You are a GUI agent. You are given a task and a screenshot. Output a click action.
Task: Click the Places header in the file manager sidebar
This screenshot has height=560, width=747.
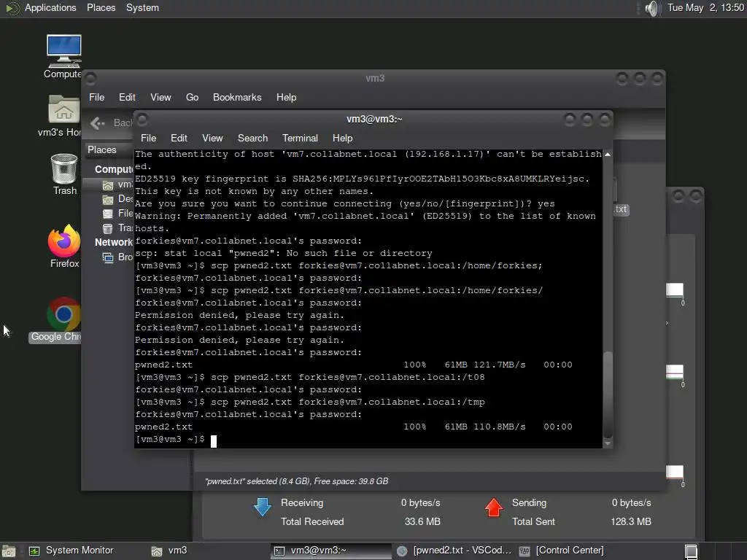pos(102,149)
